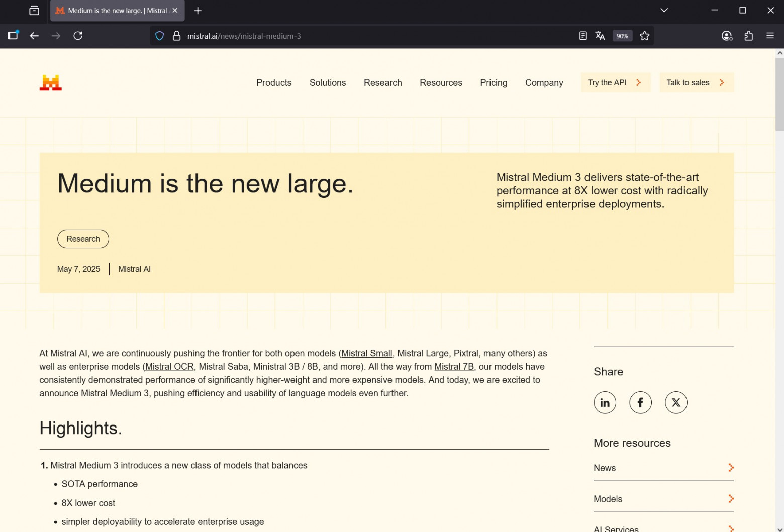Open the Resources menu
This screenshot has width=784, height=532.
pos(441,83)
